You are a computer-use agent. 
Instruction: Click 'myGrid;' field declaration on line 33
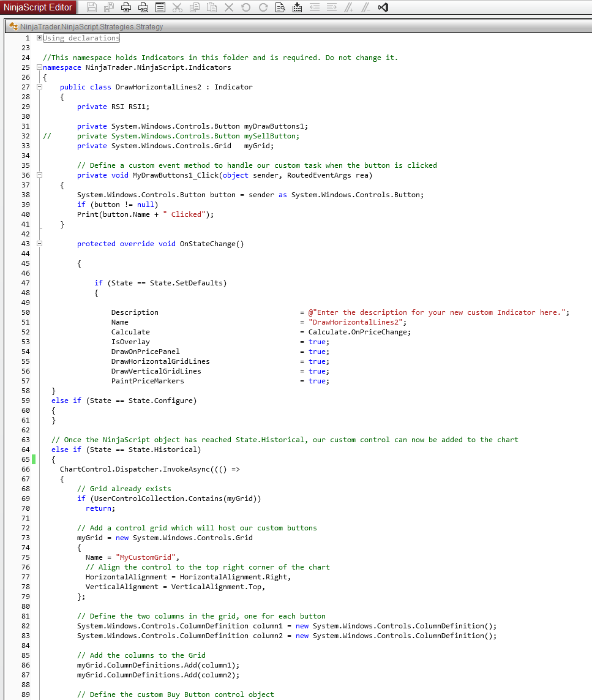click(259, 146)
